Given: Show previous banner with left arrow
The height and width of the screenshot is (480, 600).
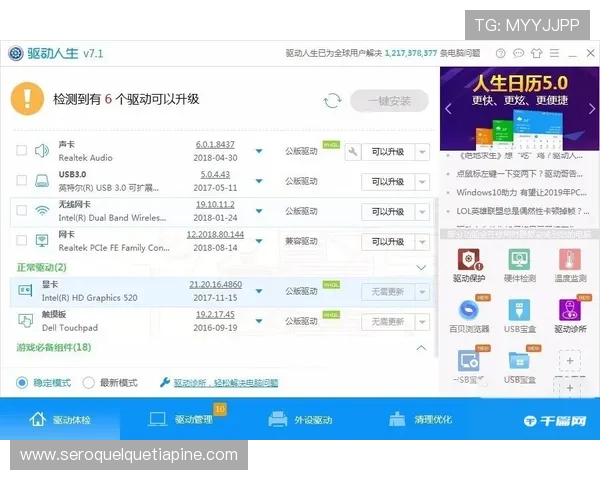Looking at the screenshot, I should coord(448,109).
